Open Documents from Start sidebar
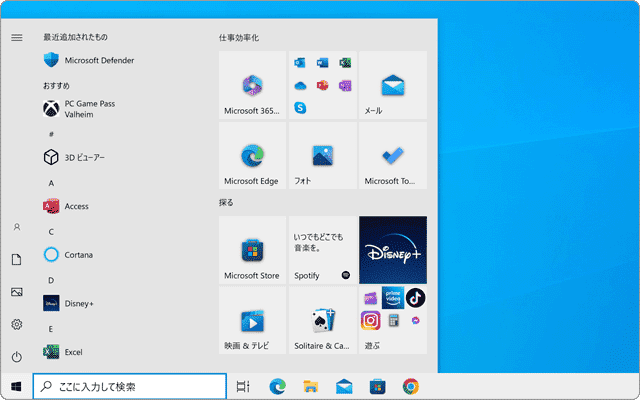The width and height of the screenshot is (640, 400). [x=17, y=259]
